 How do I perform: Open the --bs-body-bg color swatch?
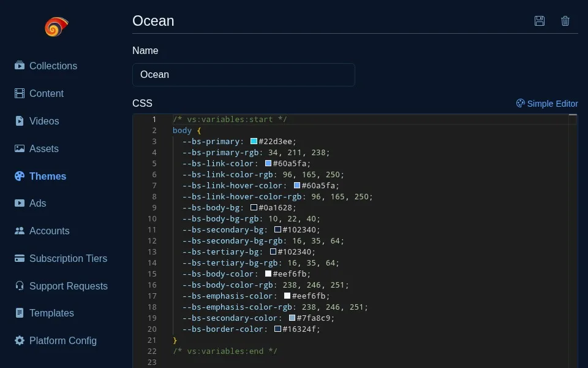click(x=254, y=207)
